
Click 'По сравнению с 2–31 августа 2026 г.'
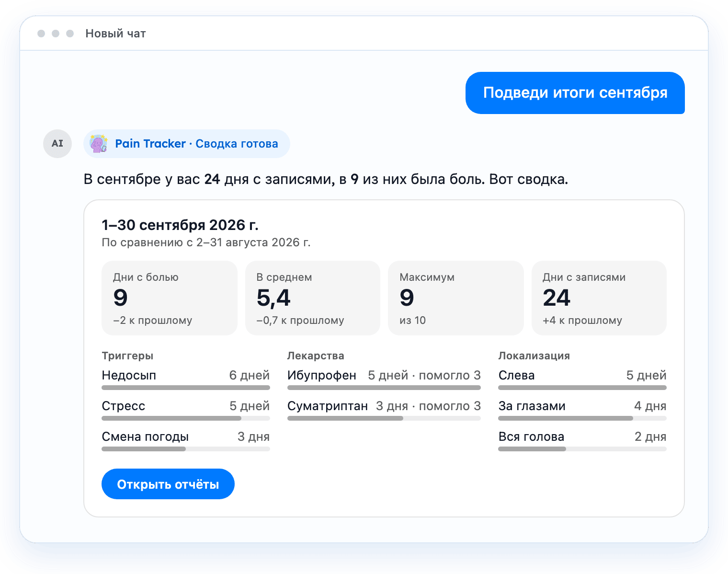tap(206, 242)
